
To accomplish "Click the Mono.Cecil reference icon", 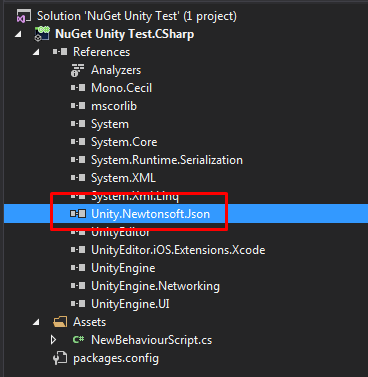I will [78, 88].
